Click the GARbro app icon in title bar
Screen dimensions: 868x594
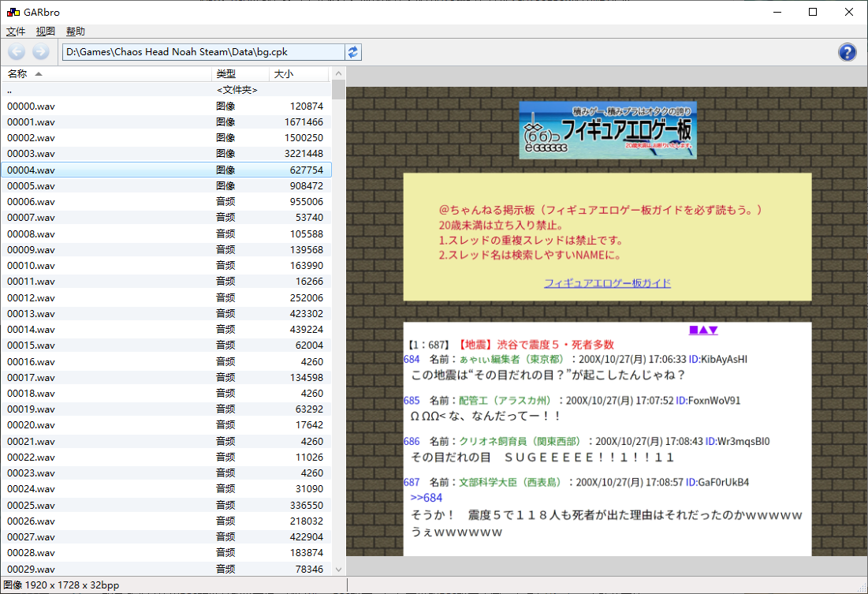(13, 12)
